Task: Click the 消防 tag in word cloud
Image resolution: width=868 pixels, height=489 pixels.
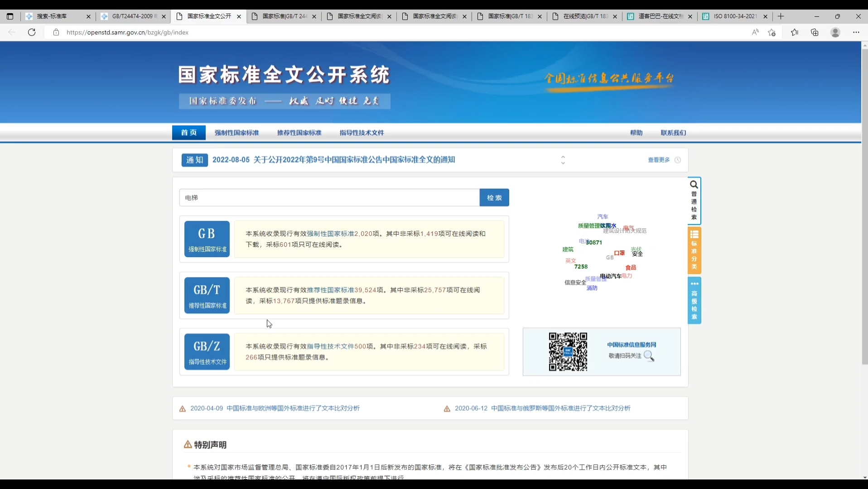Action: [x=592, y=288]
